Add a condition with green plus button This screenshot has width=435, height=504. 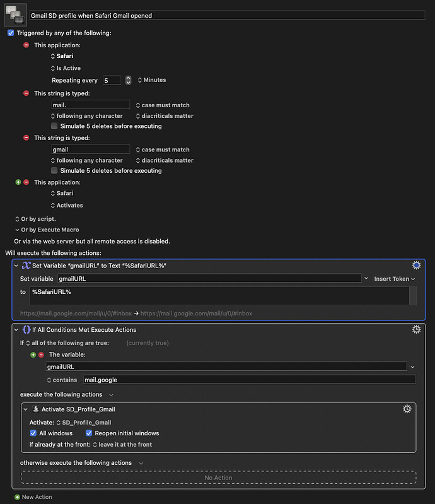33,355
